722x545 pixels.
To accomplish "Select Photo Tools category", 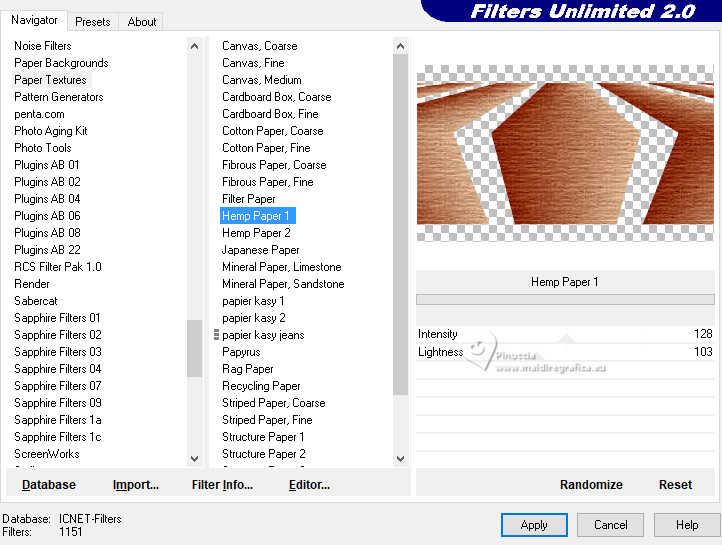I will [x=43, y=148].
